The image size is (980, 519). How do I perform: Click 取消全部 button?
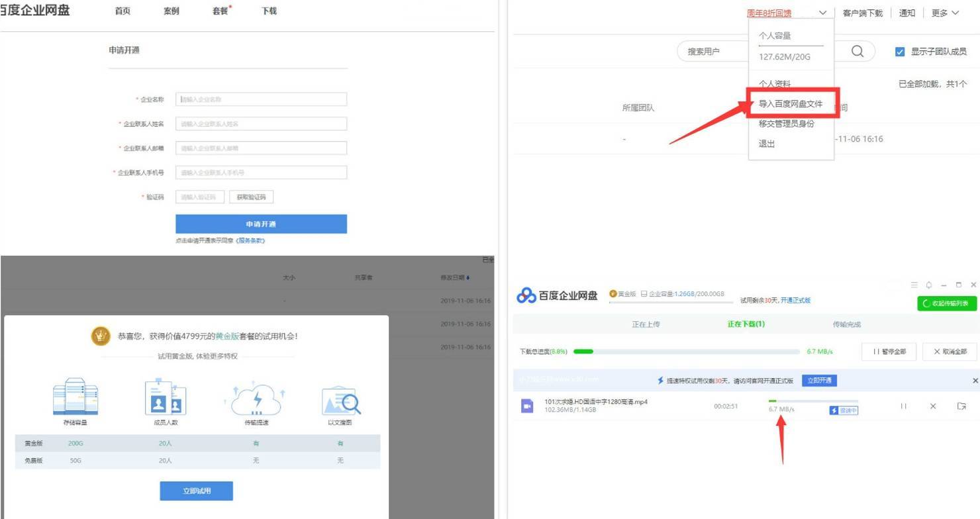point(950,352)
